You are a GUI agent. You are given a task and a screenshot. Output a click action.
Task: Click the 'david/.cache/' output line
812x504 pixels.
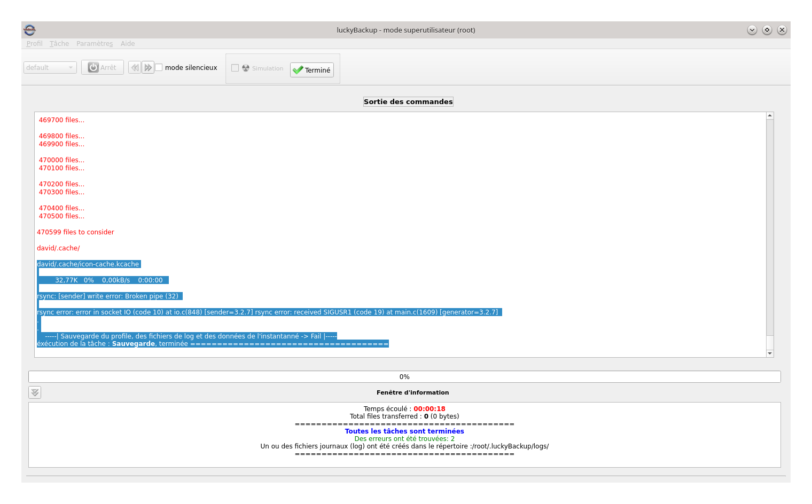click(58, 248)
